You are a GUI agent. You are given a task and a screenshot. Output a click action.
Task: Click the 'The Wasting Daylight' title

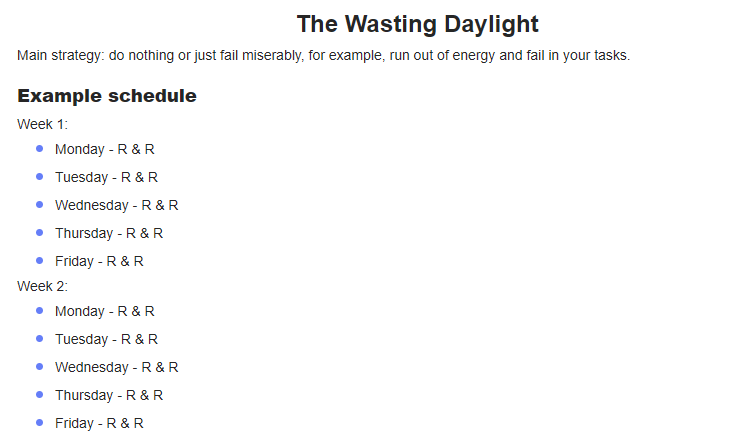pyautogui.click(x=418, y=24)
